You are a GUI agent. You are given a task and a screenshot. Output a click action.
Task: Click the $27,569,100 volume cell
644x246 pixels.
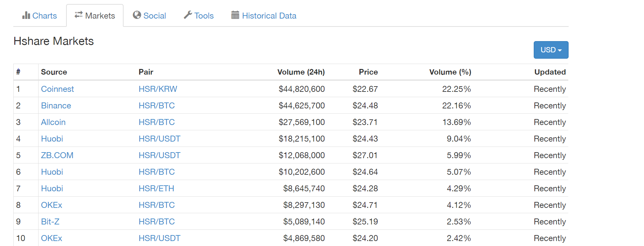click(x=302, y=122)
